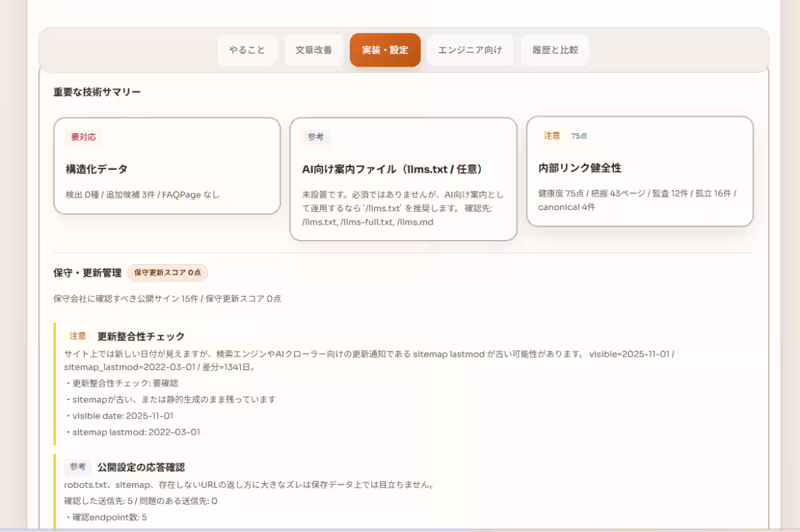Select the 更新整合性チェック heading

pyautogui.click(x=141, y=336)
